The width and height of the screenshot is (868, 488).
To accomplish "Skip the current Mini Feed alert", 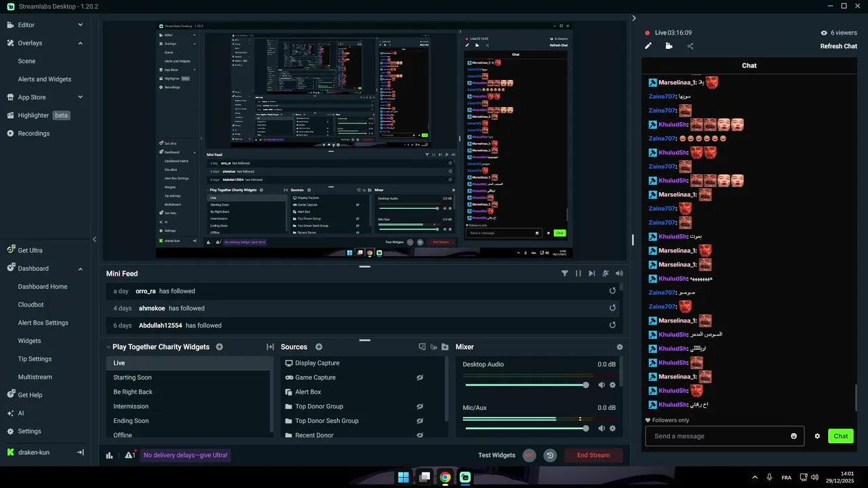I will [x=592, y=274].
